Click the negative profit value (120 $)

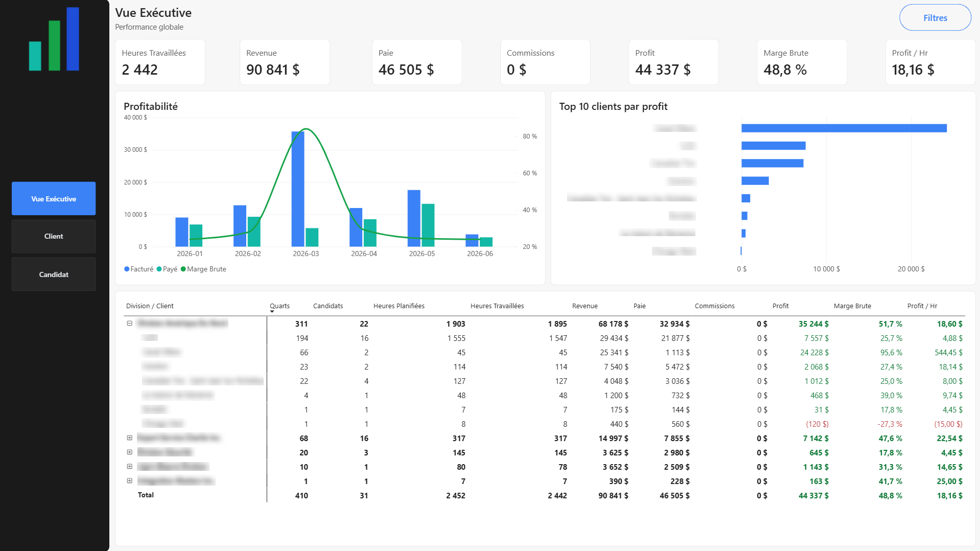[x=818, y=424]
